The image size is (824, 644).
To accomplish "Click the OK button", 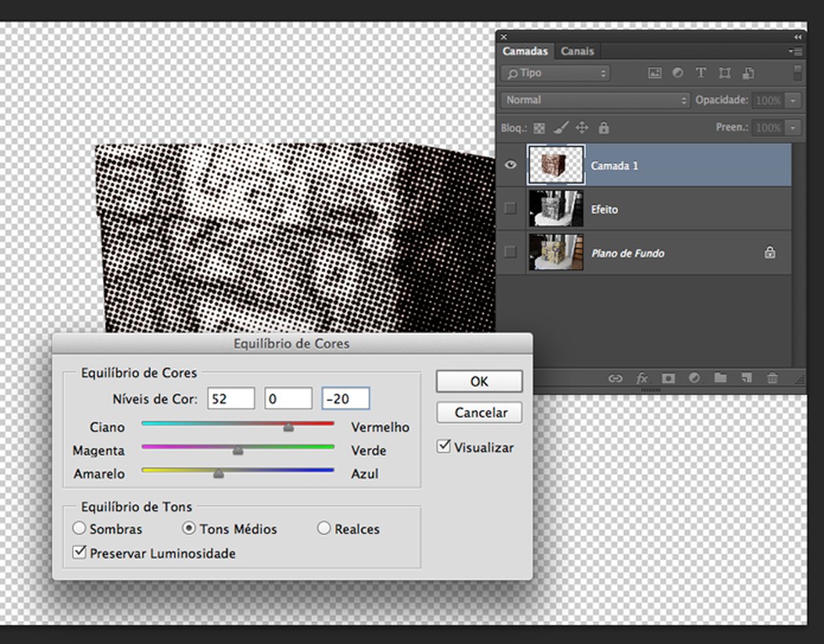I will 479,381.
